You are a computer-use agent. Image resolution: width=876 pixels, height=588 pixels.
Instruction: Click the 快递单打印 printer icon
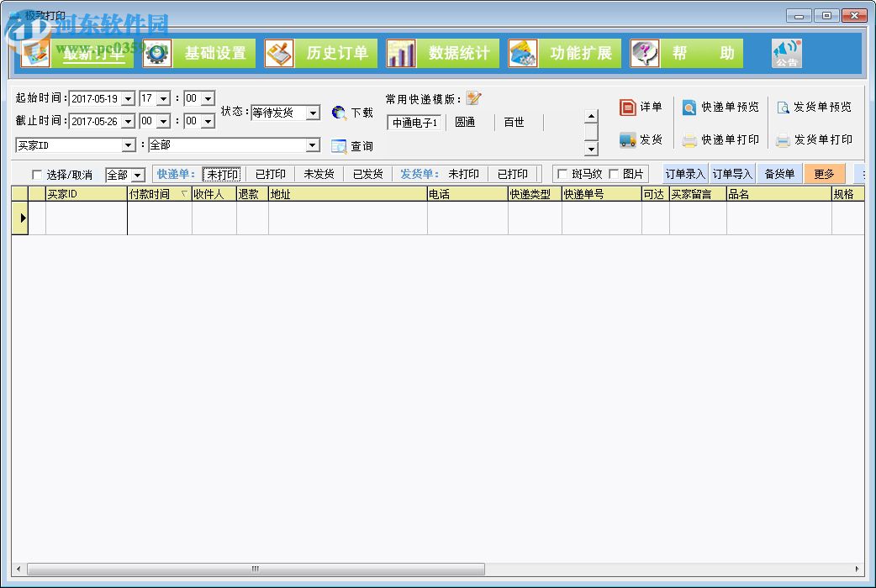coord(689,139)
